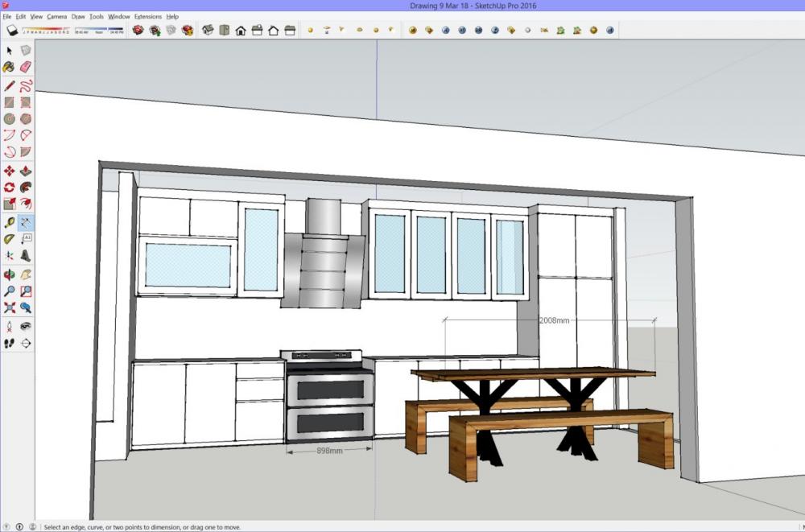Select the 3 Point Arc tool
The width and height of the screenshot is (805, 532).
[x=9, y=152]
